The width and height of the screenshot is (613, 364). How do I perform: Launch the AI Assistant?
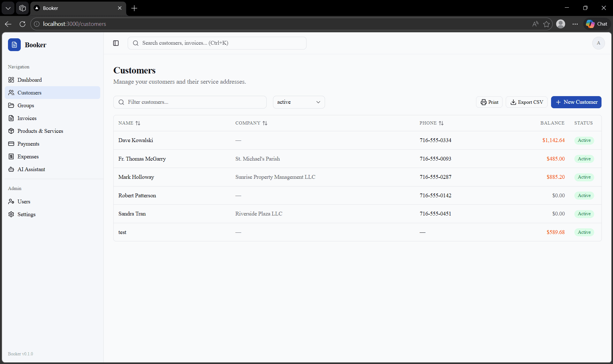(31, 169)
